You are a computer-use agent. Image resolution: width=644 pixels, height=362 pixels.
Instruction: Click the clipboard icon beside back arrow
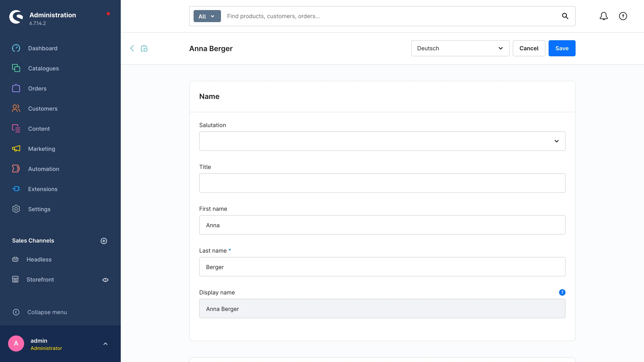[x=144, y=48]
